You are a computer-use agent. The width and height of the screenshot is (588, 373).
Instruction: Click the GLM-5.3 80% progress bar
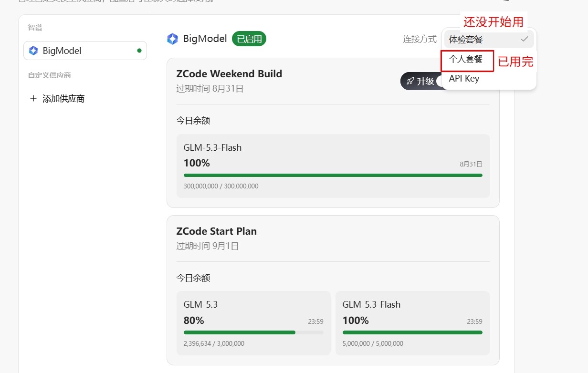(253, 332)
